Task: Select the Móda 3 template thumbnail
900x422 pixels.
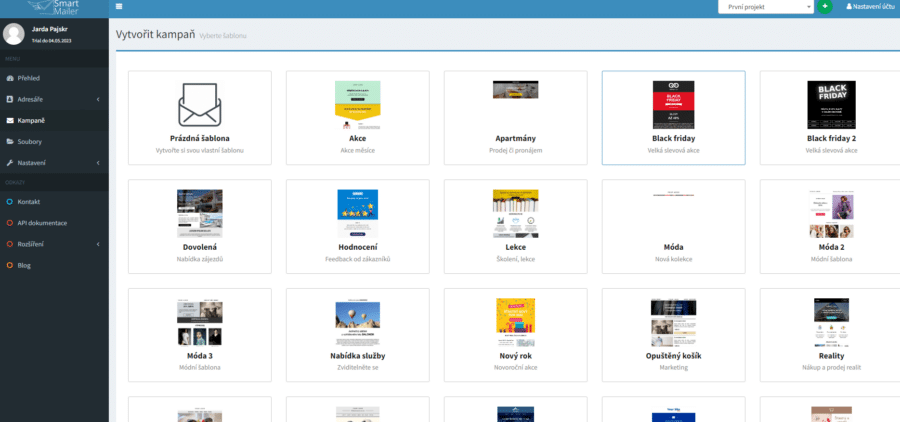Action: click(200, 322)
